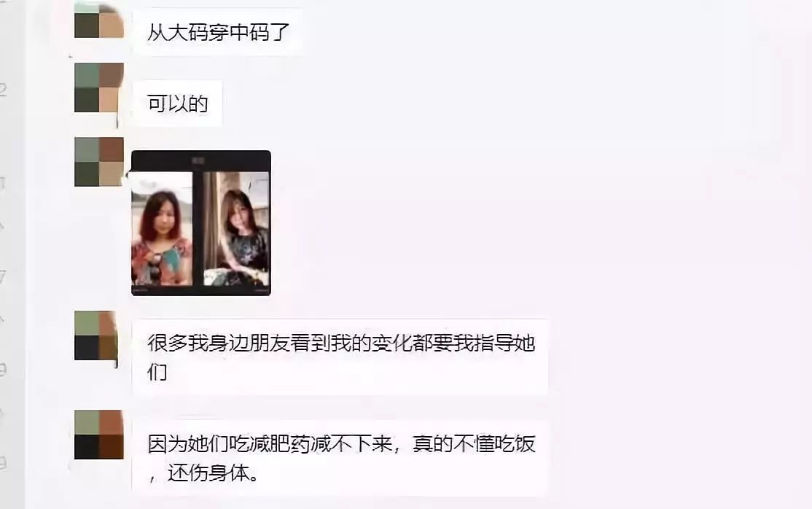This screenshot has width=812, height=509.
Task: Open avatar beside "因为她们吃减肥药" message
Action: click(99, 435)
